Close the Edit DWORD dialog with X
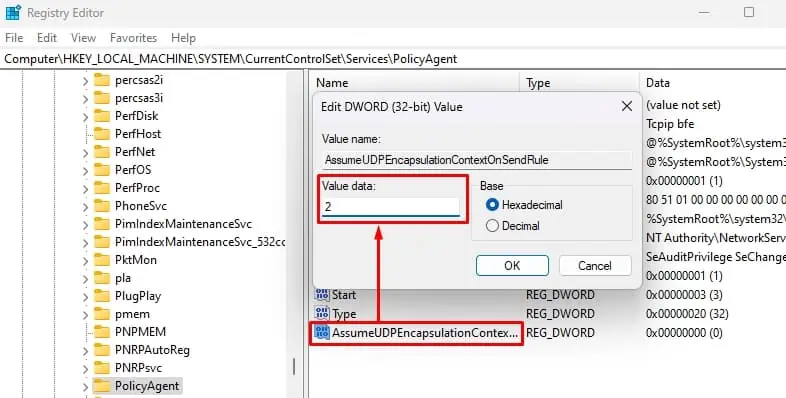Screen dimensions: 786x398 tap(627, 106)
